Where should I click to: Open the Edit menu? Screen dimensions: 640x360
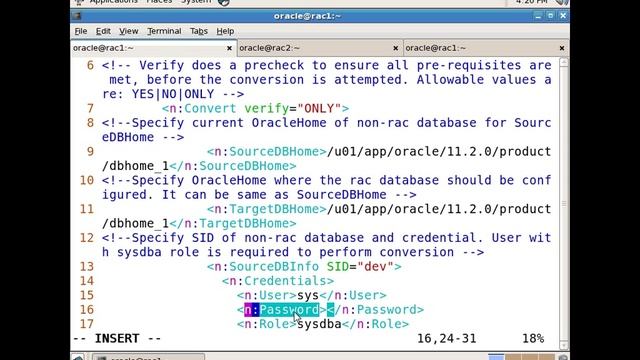click(103, 31)
